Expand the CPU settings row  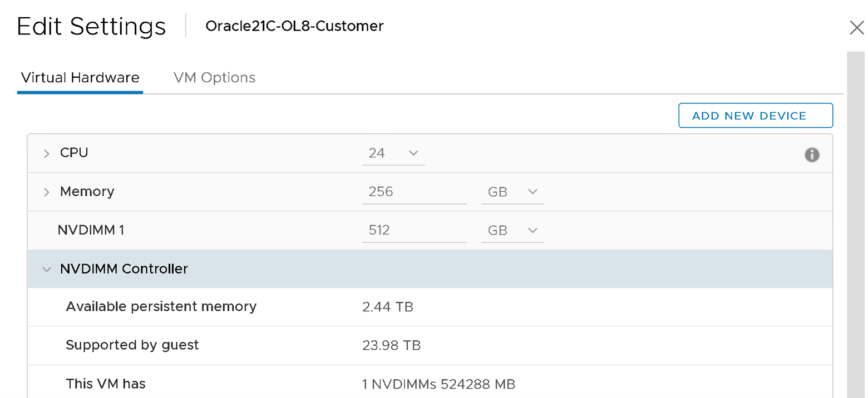tap(47, 153)
